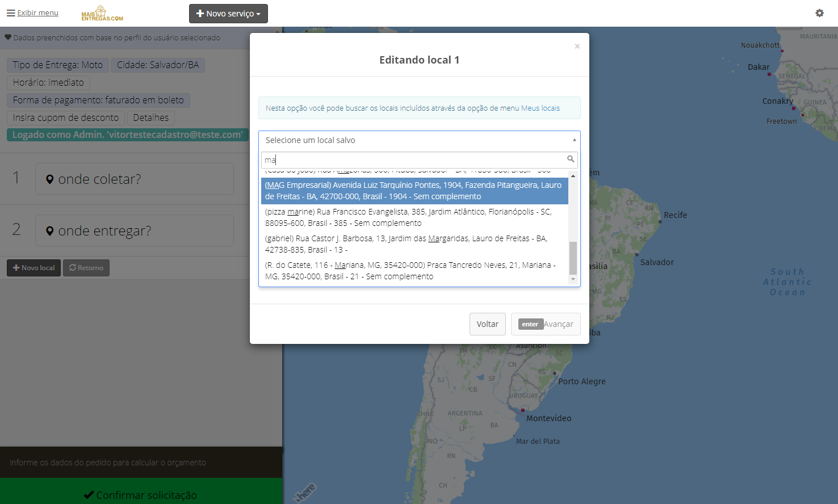Select the R. do Catete Mariana option
Viewport: 838px width, 504px height.
(414, 271)
